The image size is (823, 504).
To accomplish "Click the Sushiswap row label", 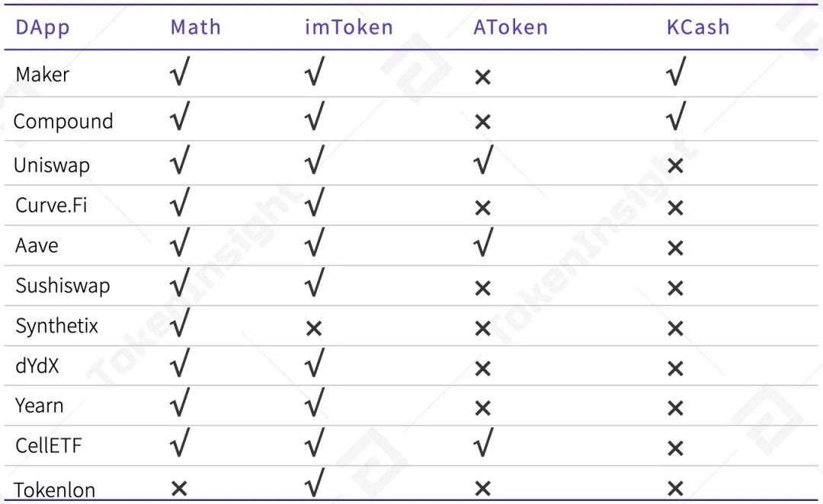I will click(62, 286).
